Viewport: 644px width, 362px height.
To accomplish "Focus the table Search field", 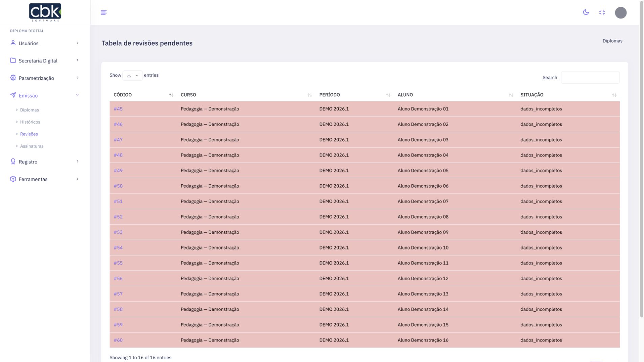I will point(590,78).
